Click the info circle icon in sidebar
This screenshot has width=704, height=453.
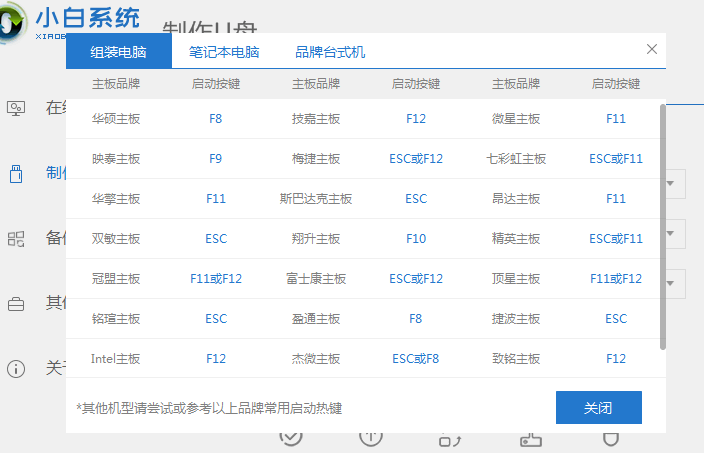[16, 369]
